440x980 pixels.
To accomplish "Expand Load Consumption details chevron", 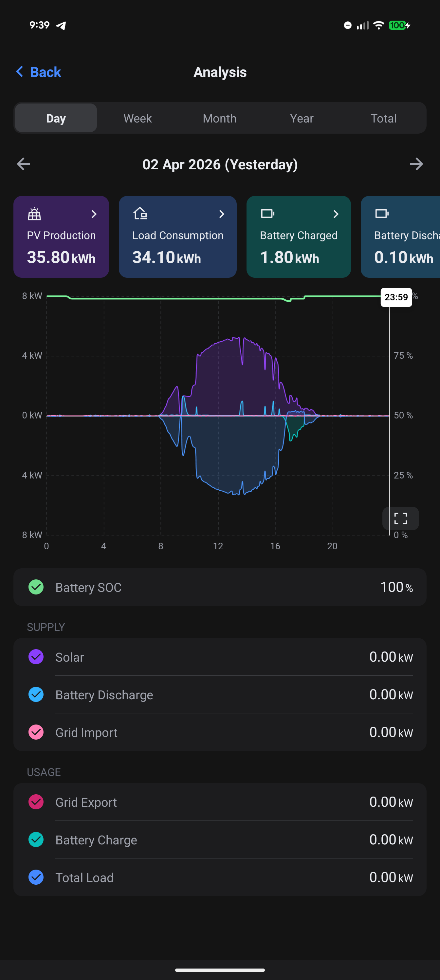I will 222,214.
